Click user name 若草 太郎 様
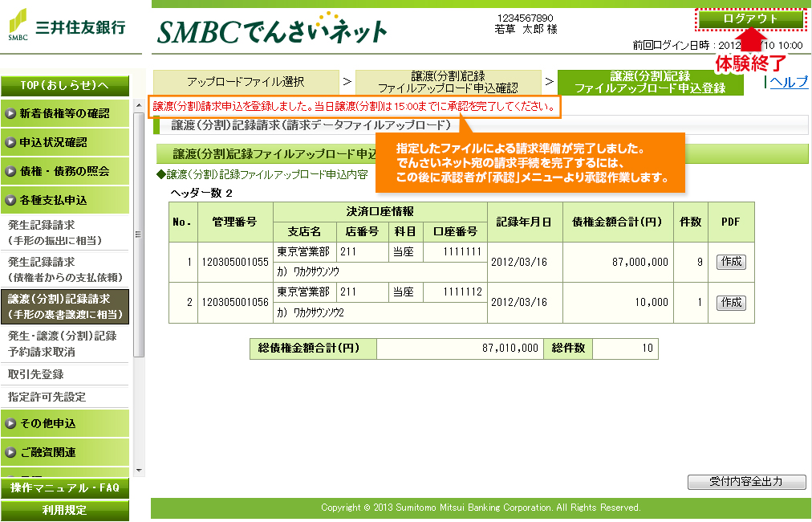 (526, 30)
